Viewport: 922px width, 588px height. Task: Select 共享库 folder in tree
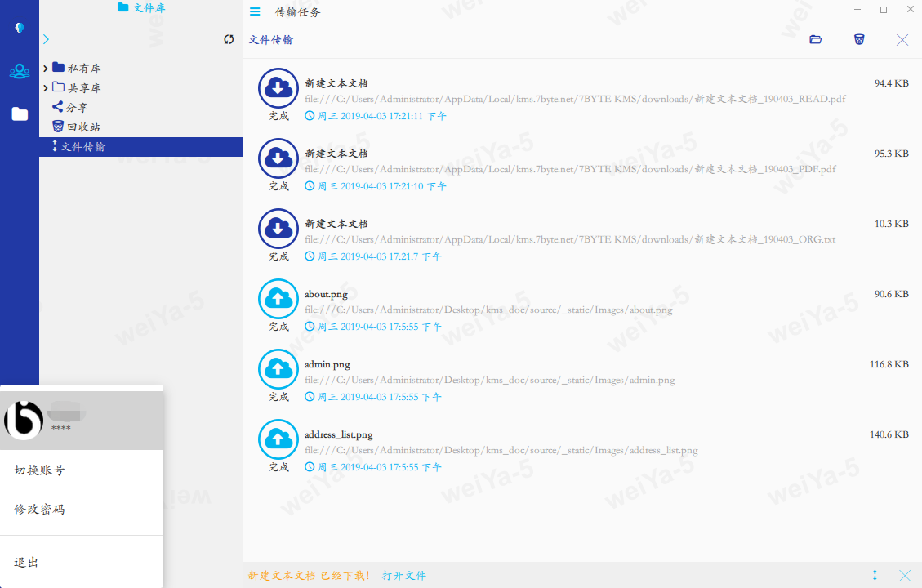point(77,87)
